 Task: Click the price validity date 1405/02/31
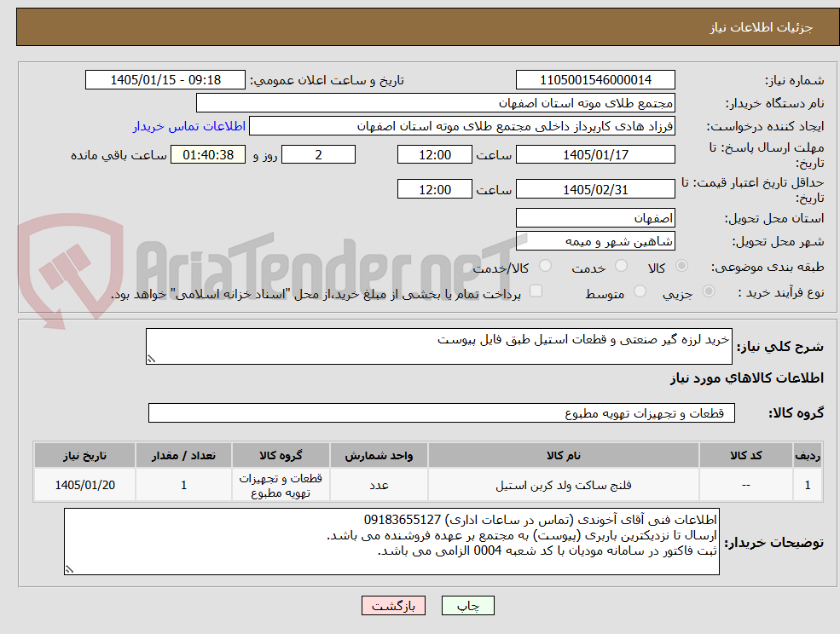(x=595, y=189)
